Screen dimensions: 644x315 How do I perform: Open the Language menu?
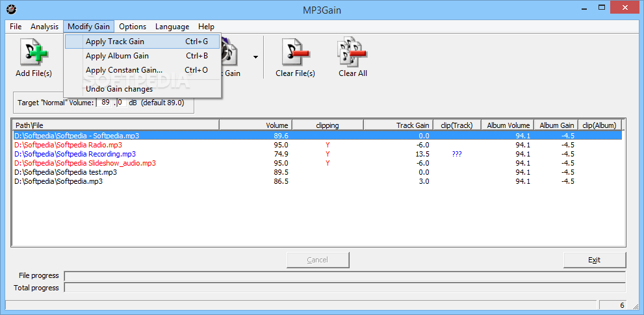(172, 27)
